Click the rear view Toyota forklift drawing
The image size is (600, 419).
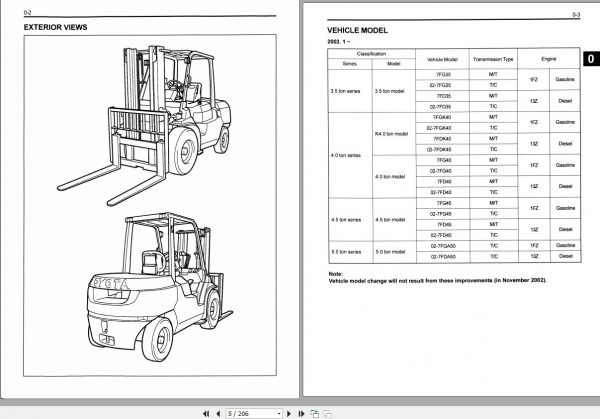(x=160, y=287)
